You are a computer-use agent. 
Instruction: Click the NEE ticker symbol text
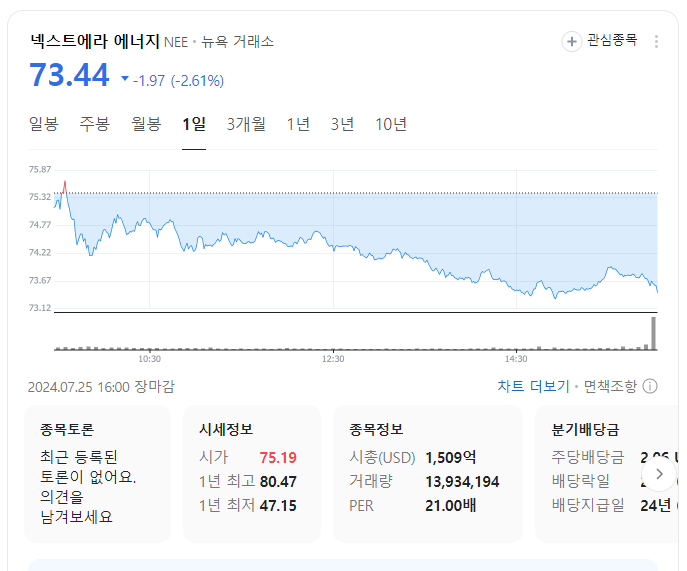pos(176,42)
